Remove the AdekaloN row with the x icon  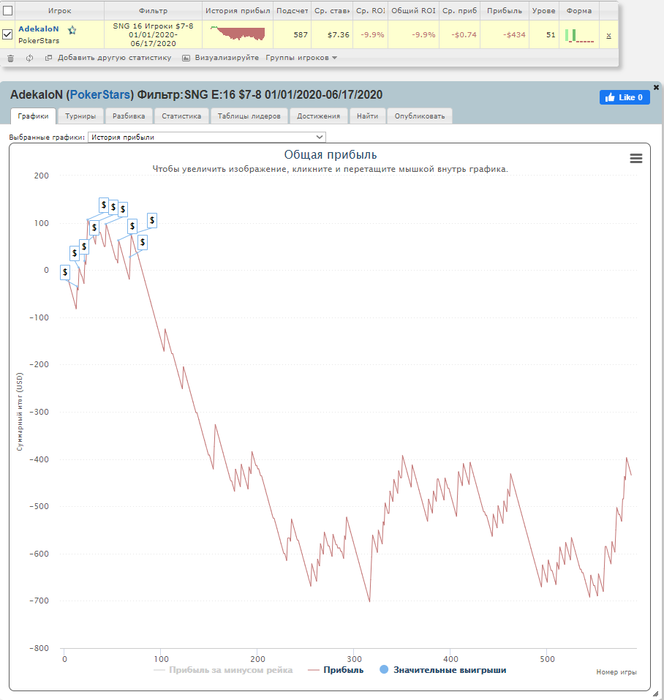pos(609,36)
